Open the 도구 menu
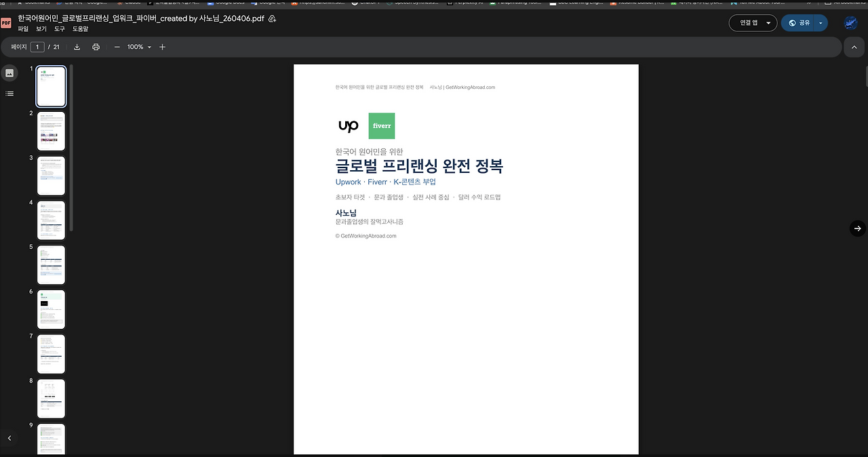The height and width of the screenshot is (457, 868). 60,29
